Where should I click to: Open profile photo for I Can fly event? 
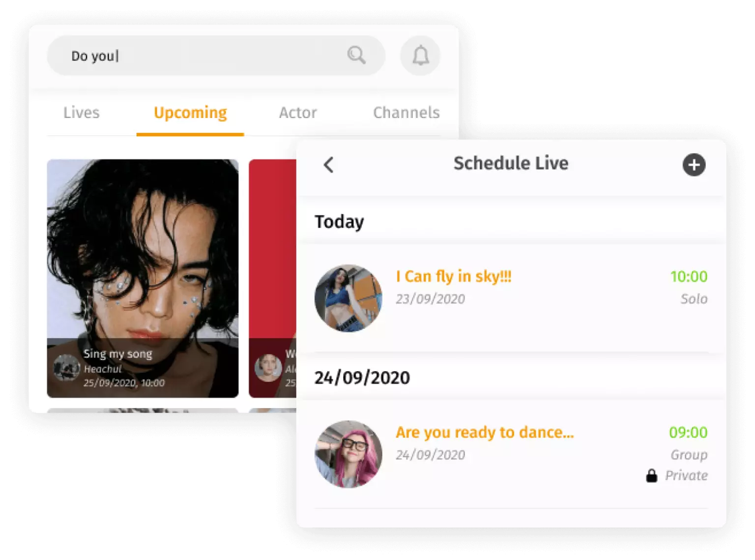click(x=348, y=298)
